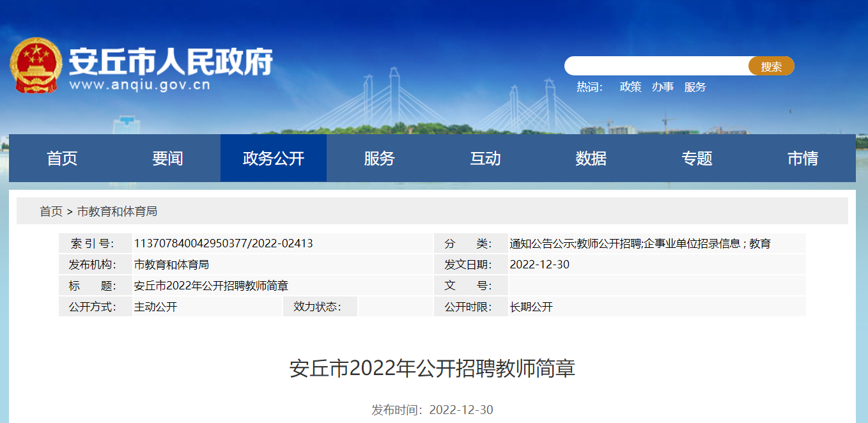Click the article heading 安丘市2022年公开招聘教师简章

tap(433, 369)
